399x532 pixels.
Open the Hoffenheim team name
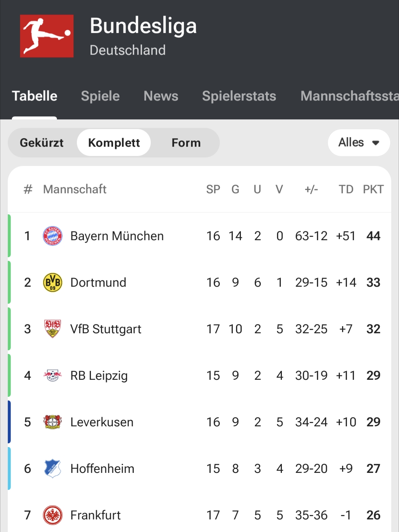click(x=102, y=468)
